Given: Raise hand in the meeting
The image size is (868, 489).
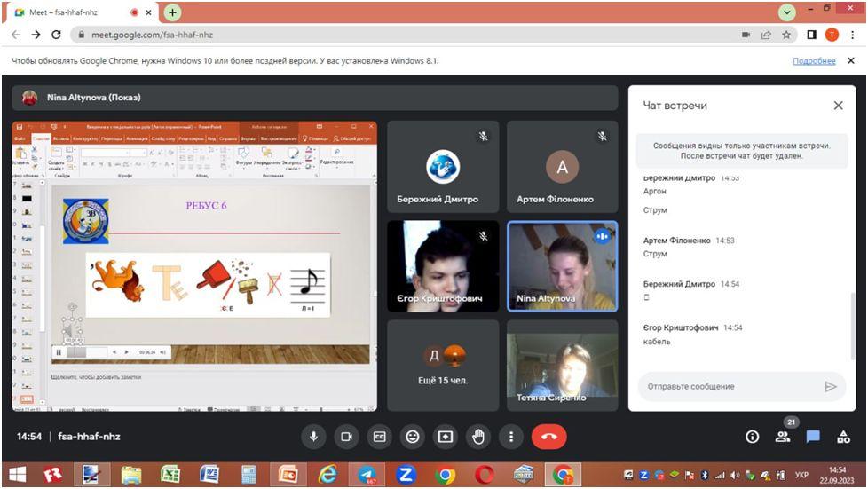Looking at the screenshot, I should coord(478,437).
